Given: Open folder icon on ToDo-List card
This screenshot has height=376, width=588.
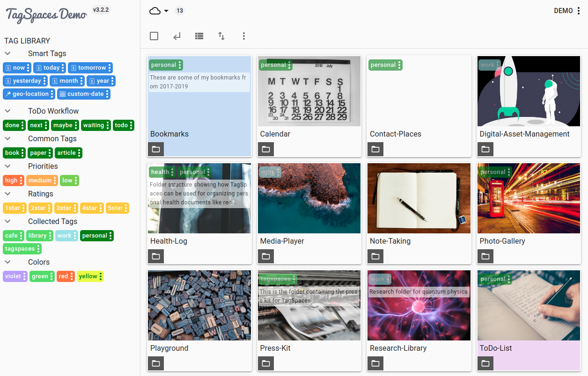Looking at the screenshot, I should click(485, 363).
